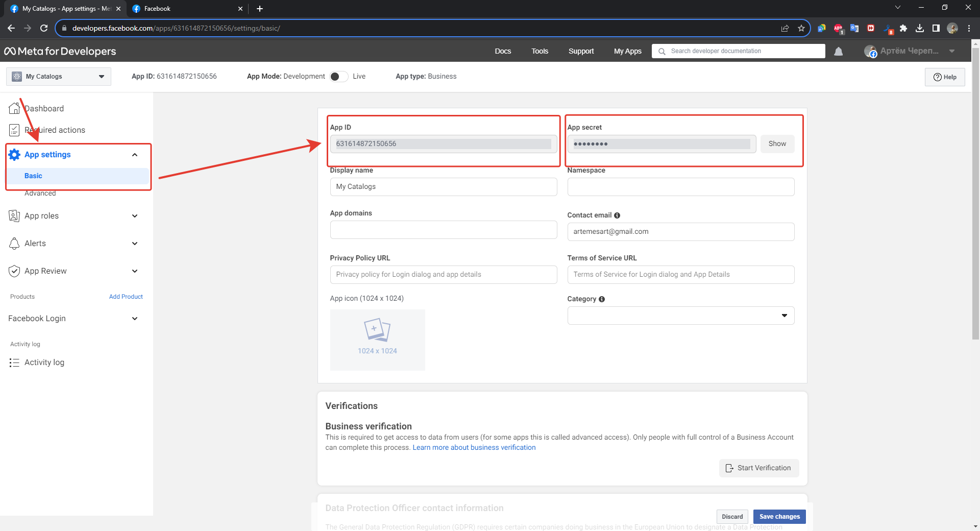
Task: Click the App domains input field
Action: pyautogui.click(x=443, y=230)
